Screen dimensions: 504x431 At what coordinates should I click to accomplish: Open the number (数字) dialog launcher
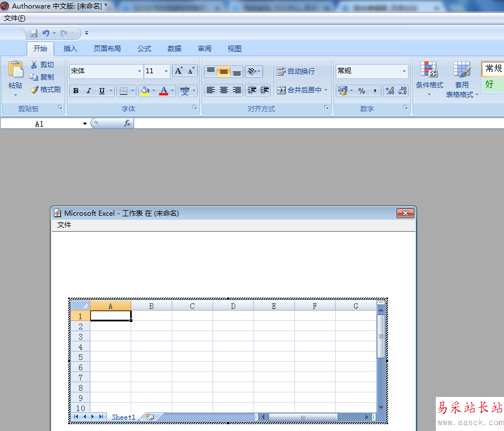click(x=405, y=107)
